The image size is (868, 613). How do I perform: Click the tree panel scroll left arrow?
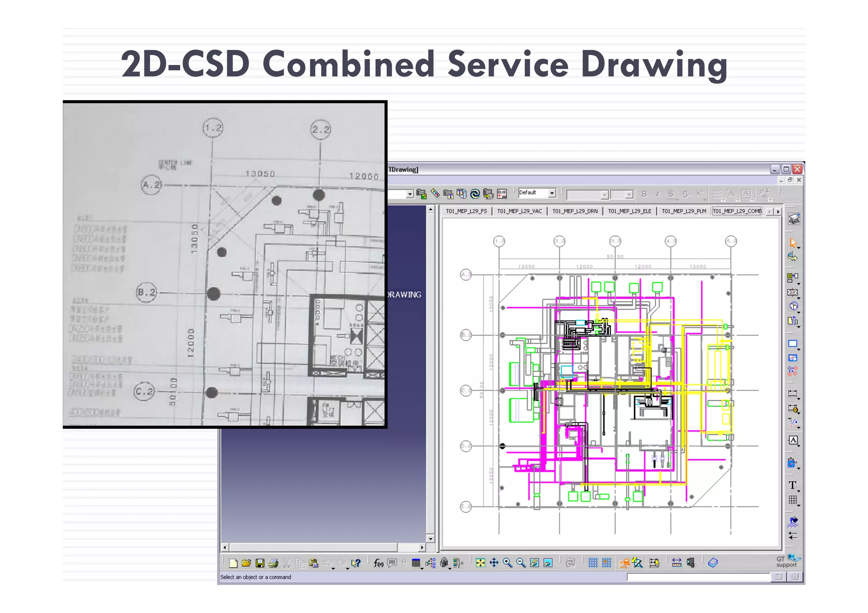click(225, 547)
